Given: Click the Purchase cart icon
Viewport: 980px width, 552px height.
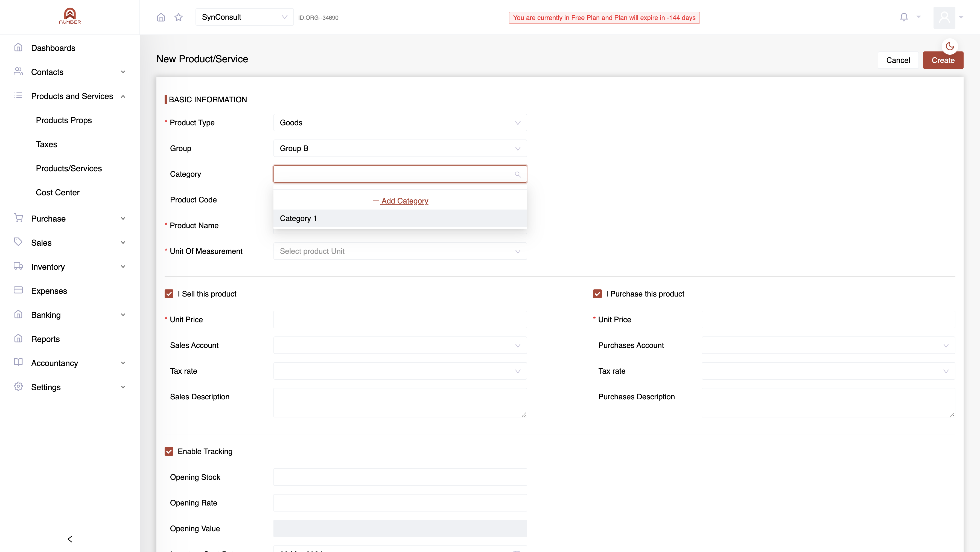Looking at the screenshot, I should (18, 218).
